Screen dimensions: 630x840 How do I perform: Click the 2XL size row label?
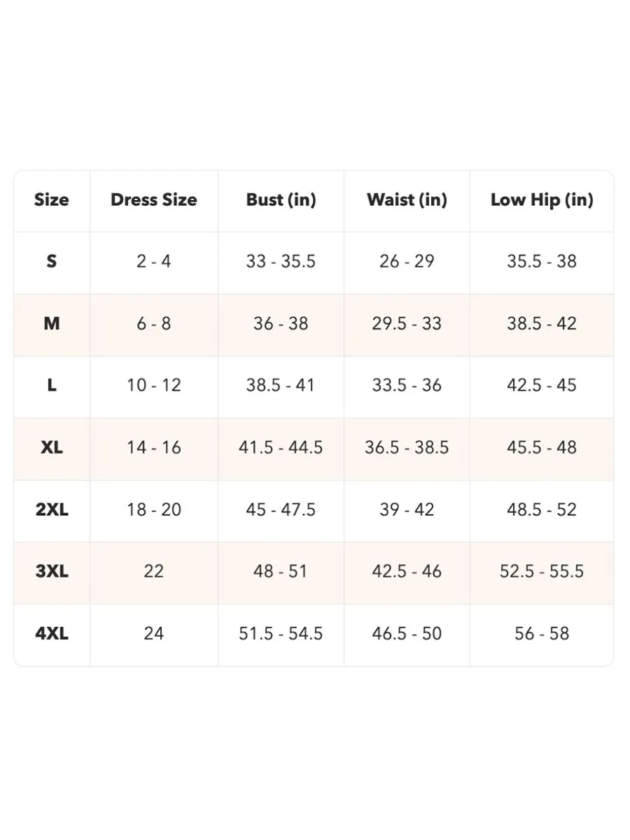point(52,510)
